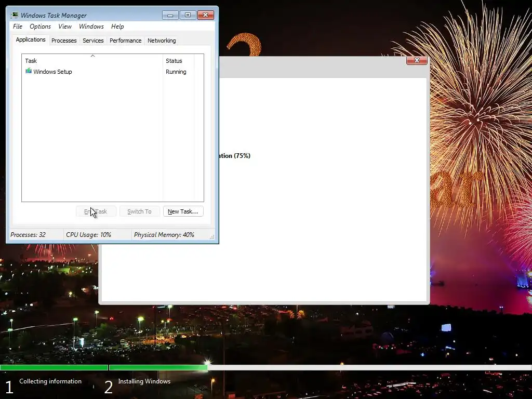The image size is (532, 399).
Task: Switch to the Networking tab
Action: tap(162, 41)
